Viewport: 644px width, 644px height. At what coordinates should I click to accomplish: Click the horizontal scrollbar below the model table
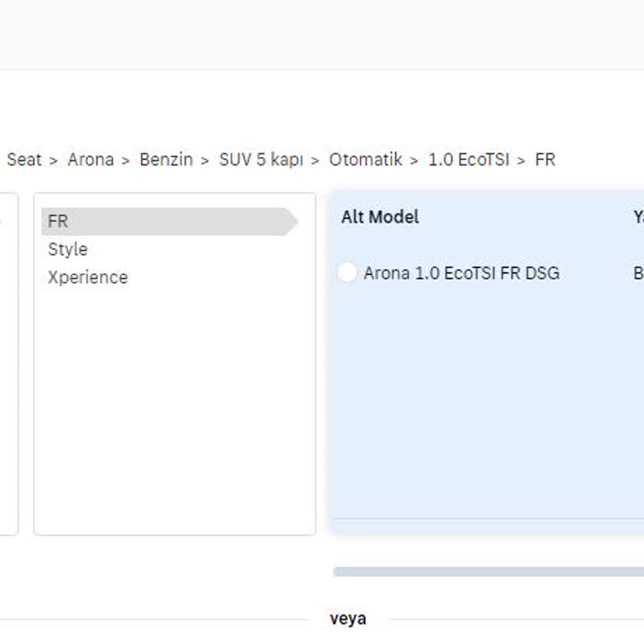click(x=488, y=572)
